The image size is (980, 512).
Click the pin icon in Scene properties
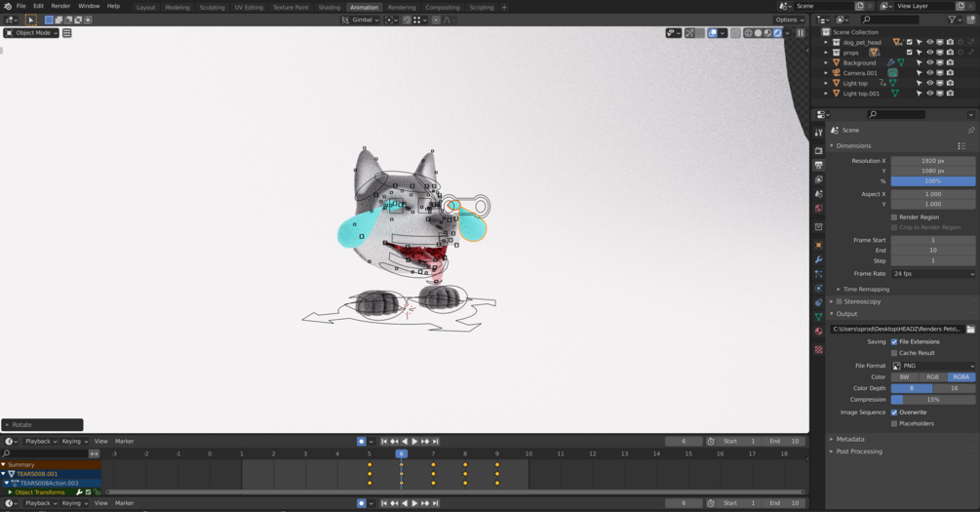click(x=970, y=130)
